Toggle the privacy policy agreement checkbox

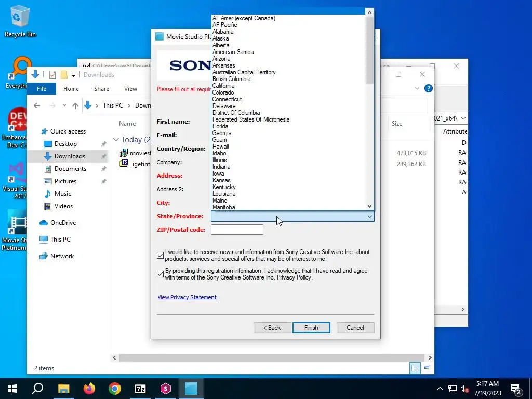click(x=161, y=274)
